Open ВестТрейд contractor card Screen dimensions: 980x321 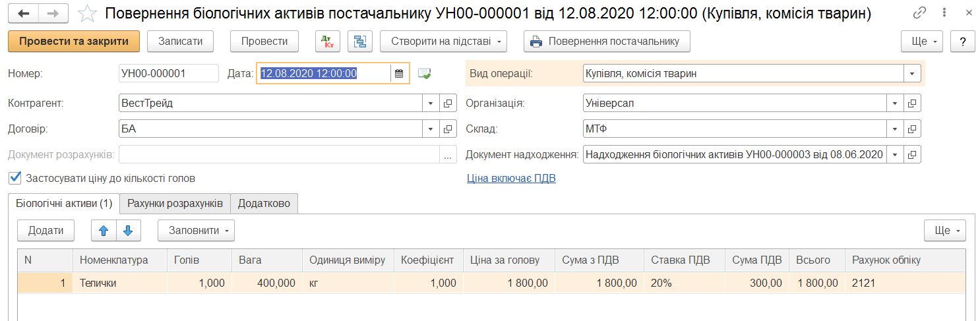click(448, 103)
